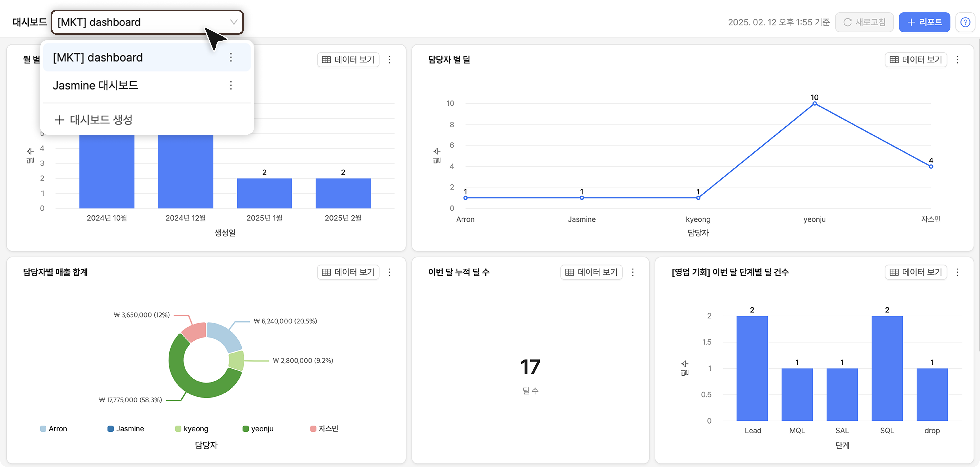Open kebab menu for [MKT] dashboard item
This screenshot has height=467, width=980.
(231, 57)
